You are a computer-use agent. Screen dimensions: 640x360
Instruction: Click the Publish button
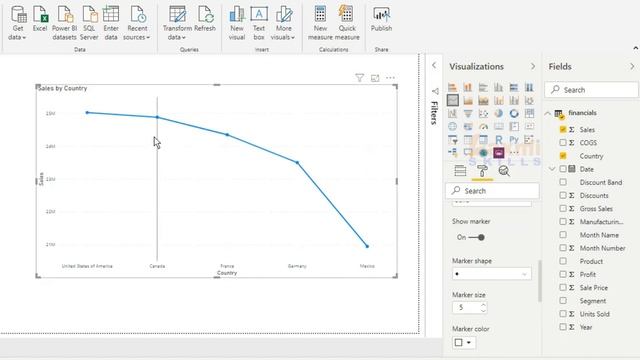pos(381,19)
